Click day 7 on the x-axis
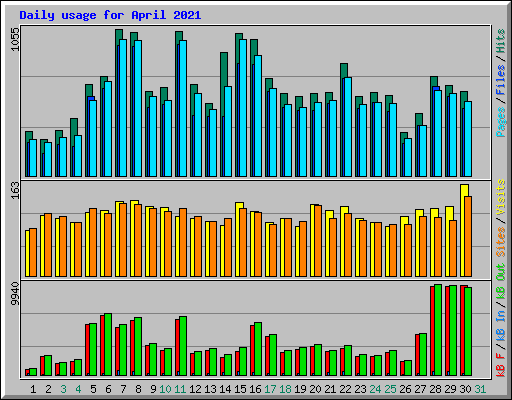This screenshot has width=512, height=400. [123, 389]
